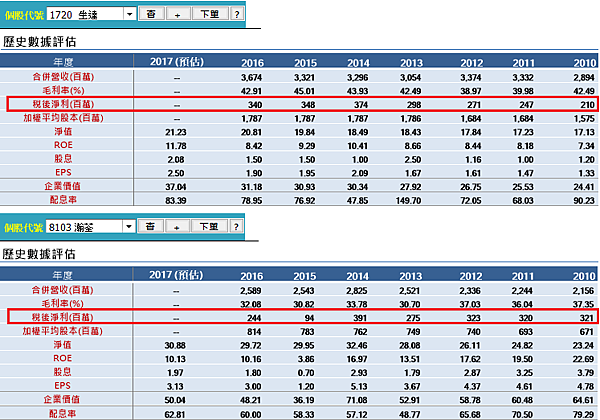
Task: Click the EPS value 2.09
Action: [360, 173]
